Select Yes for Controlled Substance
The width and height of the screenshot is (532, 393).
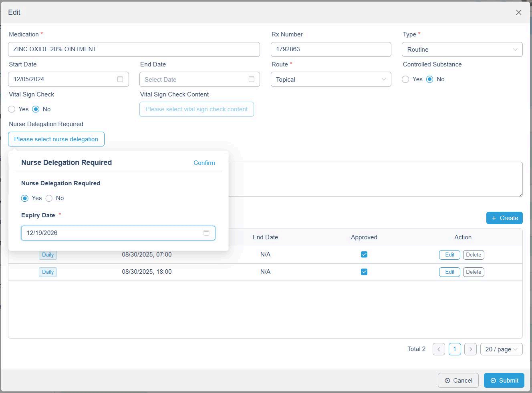(x=405, y=79)
